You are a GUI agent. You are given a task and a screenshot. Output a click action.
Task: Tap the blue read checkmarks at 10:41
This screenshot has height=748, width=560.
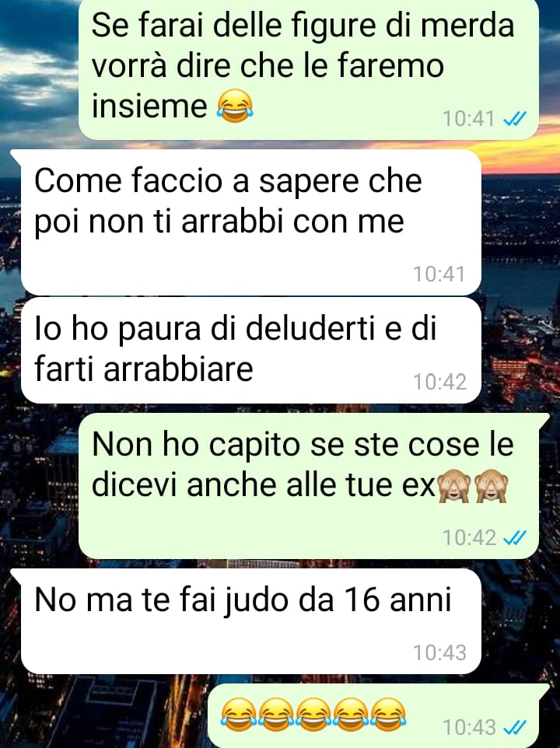click(515, 118)
